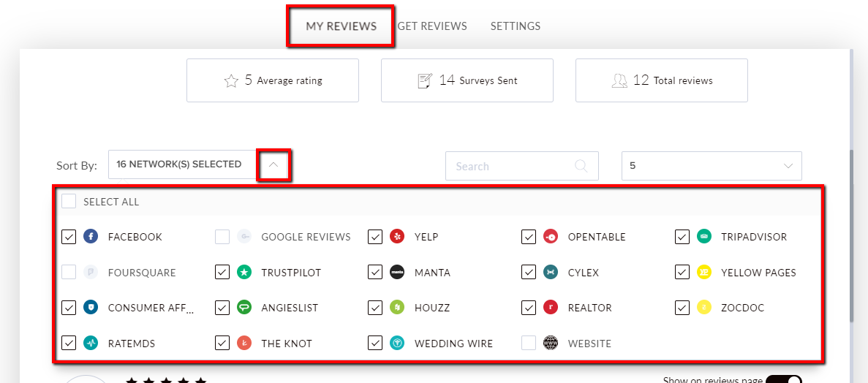Screen dimensions: 868x383
Task: Click the Surveys Sent stat card
Action: click(467, 81)
